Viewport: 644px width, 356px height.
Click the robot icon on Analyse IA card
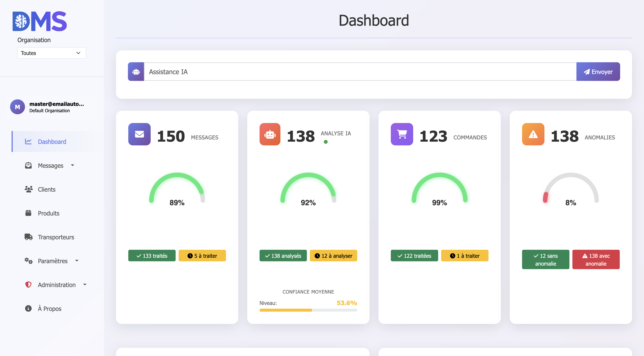[x=270, y=134]
